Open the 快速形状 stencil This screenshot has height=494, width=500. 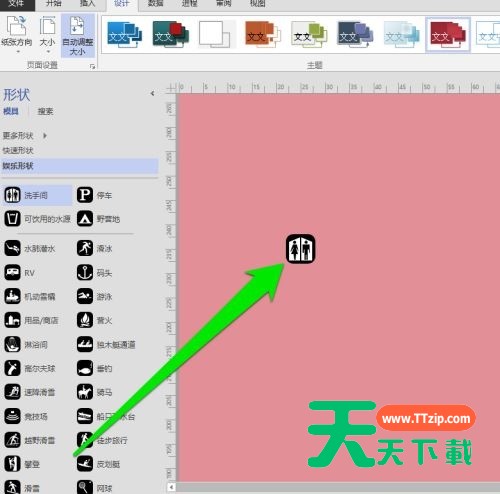(x=18, y=150)
